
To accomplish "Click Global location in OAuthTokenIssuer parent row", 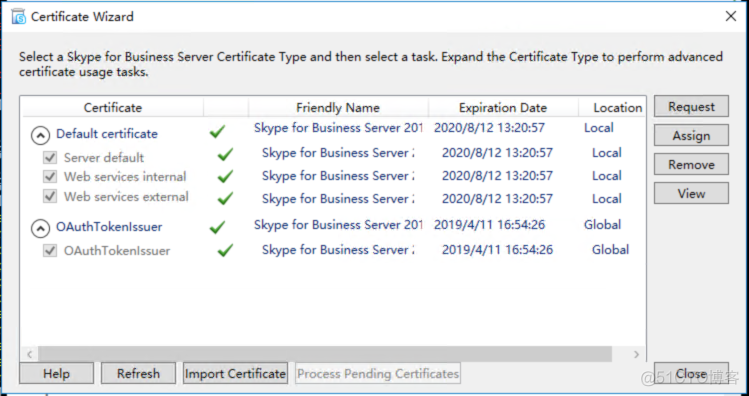I will pyautogui.click(x=602, y=225).
